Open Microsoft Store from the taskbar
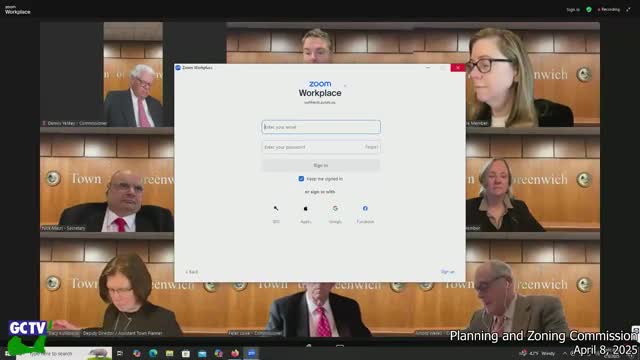The height and width of the screenshot is (360, 640). [186, 353]
